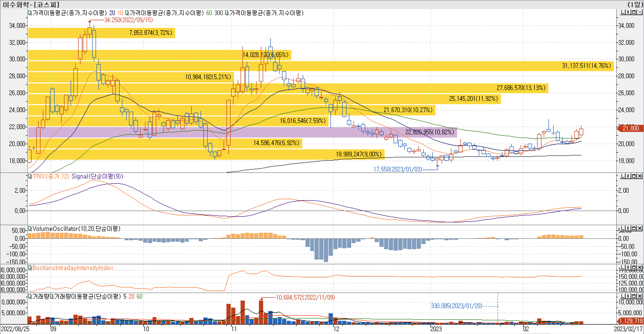This screenshot has height=334, width=644.
Task: Click the 거래량이동평균(단순이평) label
Action: 88,297
